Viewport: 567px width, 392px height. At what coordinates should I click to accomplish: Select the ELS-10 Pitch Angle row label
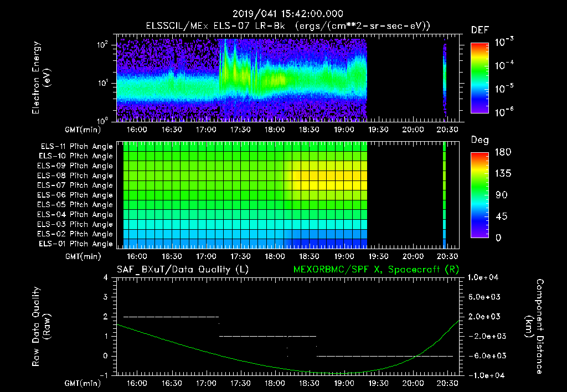76,156
